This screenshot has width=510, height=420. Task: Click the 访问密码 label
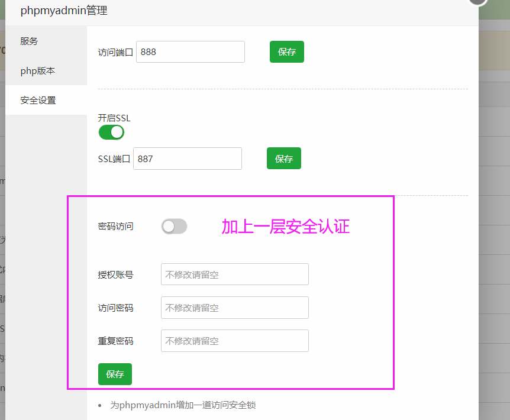click(115, 308)
